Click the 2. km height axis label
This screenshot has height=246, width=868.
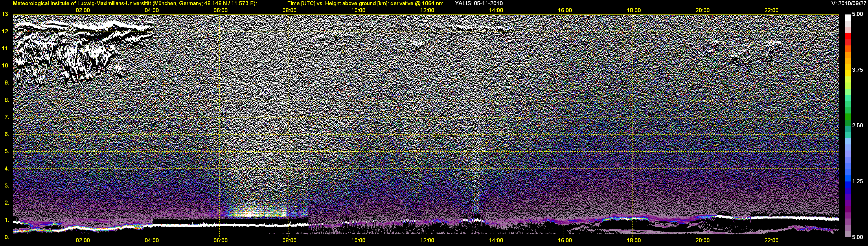click(x=7, y=203)
